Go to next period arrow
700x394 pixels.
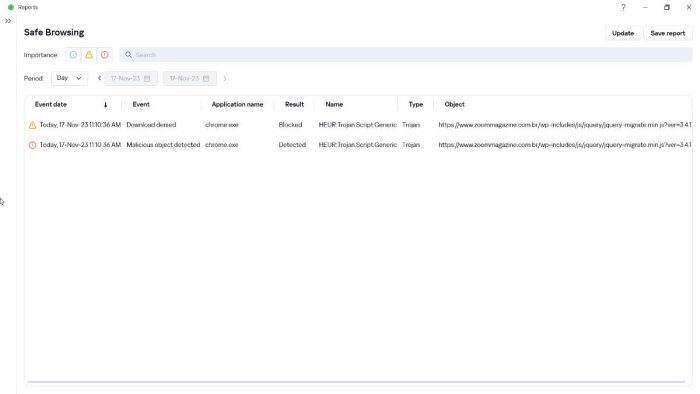pos(225,79)
